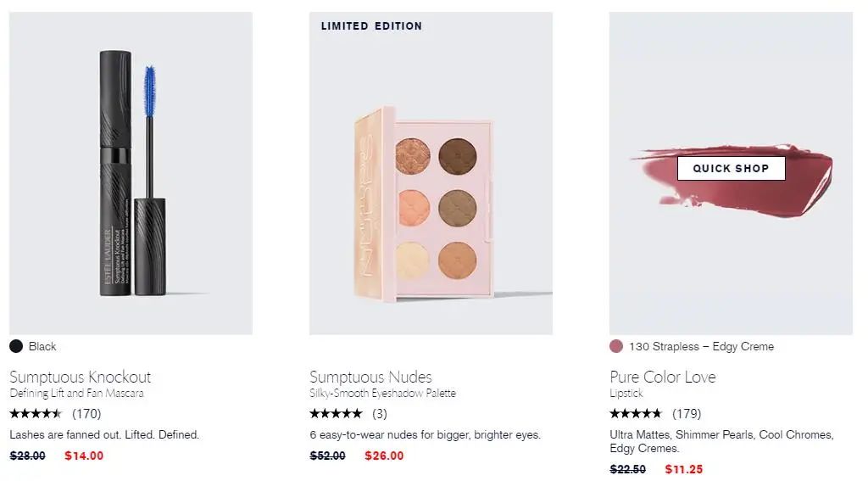
Task: Click the Limited Edition badge
Action: point(371,26)
